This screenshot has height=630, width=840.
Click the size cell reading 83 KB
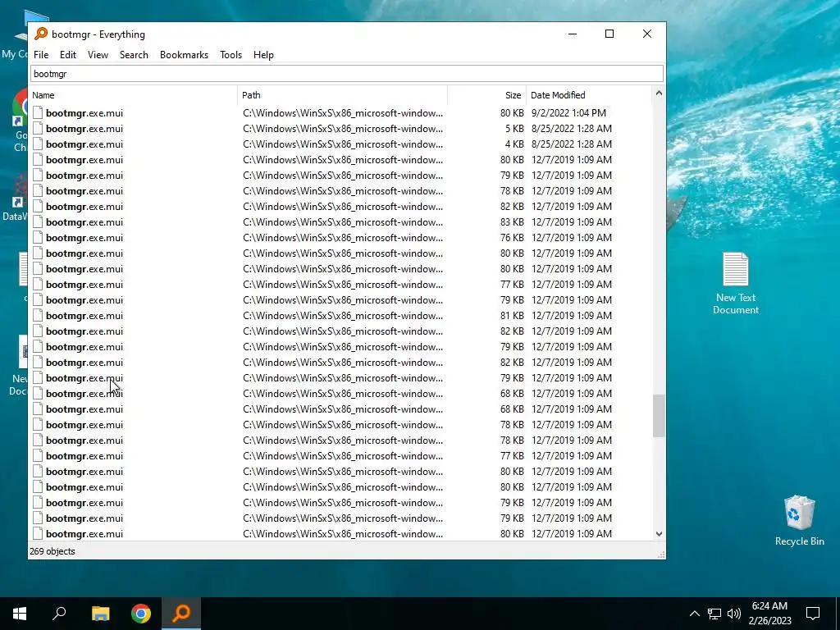(x=512, y=221)
